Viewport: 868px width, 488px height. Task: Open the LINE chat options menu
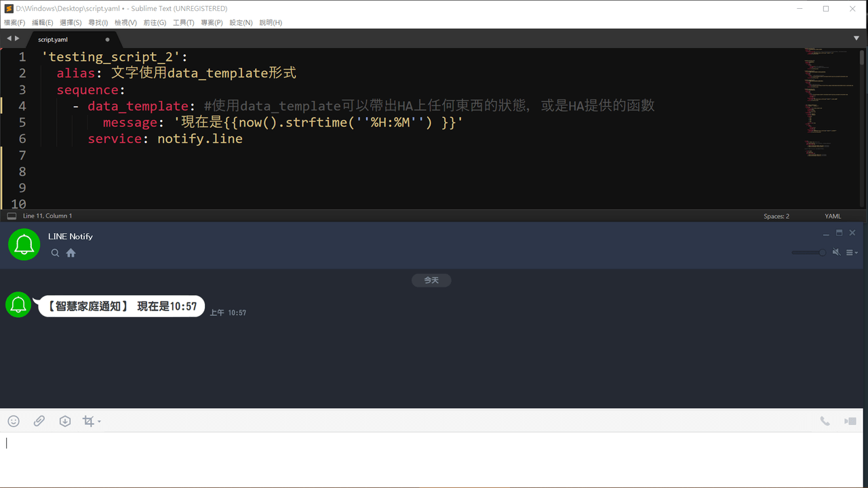[852, 253]
